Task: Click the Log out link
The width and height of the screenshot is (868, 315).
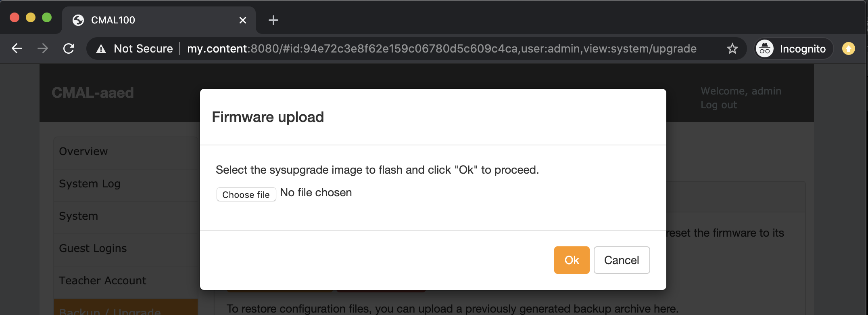Action: [x=718, y=105]
